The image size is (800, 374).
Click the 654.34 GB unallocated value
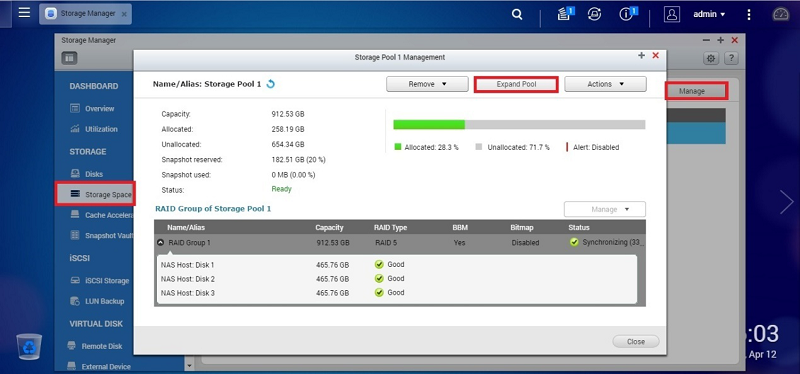(x=288, y=144)
